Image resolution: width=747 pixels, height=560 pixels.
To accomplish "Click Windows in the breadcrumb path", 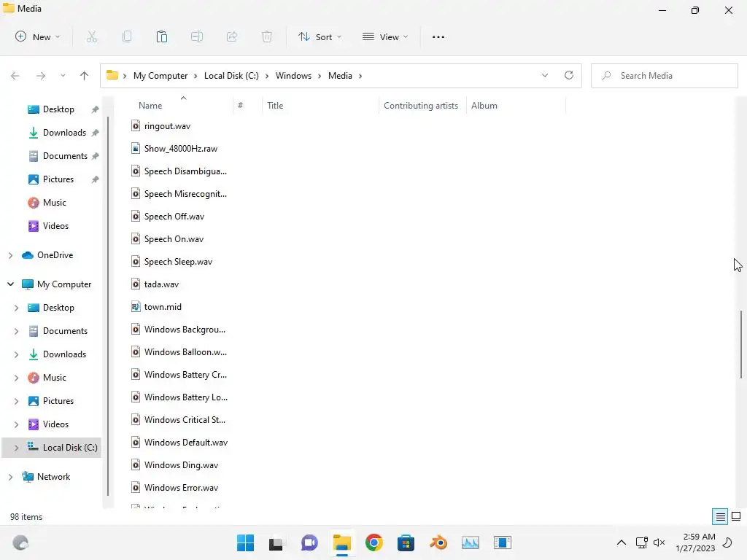I will click(x=293, y=76).
